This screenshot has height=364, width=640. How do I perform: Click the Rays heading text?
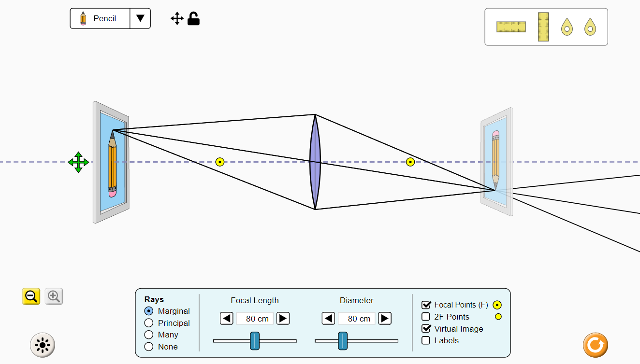[154, 299]
